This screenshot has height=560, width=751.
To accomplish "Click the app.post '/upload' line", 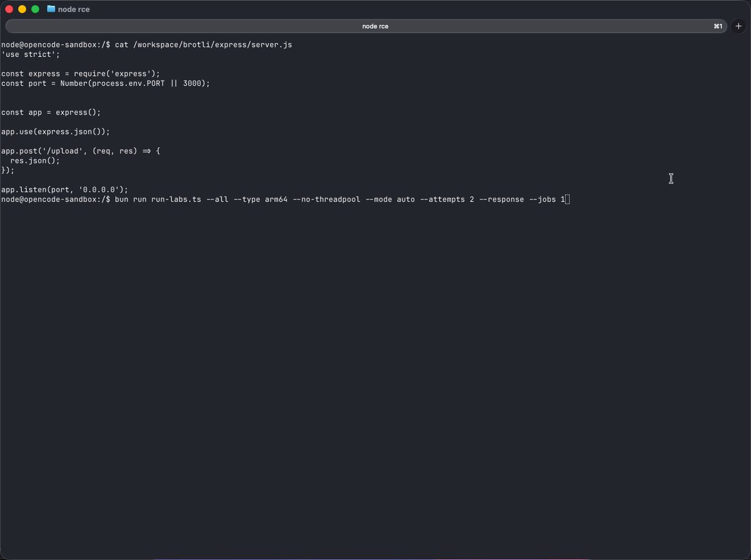I will click(x=81, y=151).
